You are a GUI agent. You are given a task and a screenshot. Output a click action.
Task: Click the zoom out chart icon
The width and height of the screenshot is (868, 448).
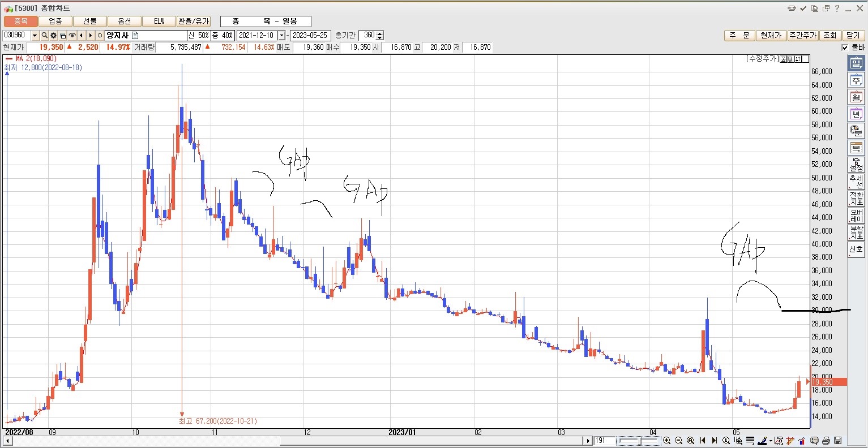click(x=678, y=441)
